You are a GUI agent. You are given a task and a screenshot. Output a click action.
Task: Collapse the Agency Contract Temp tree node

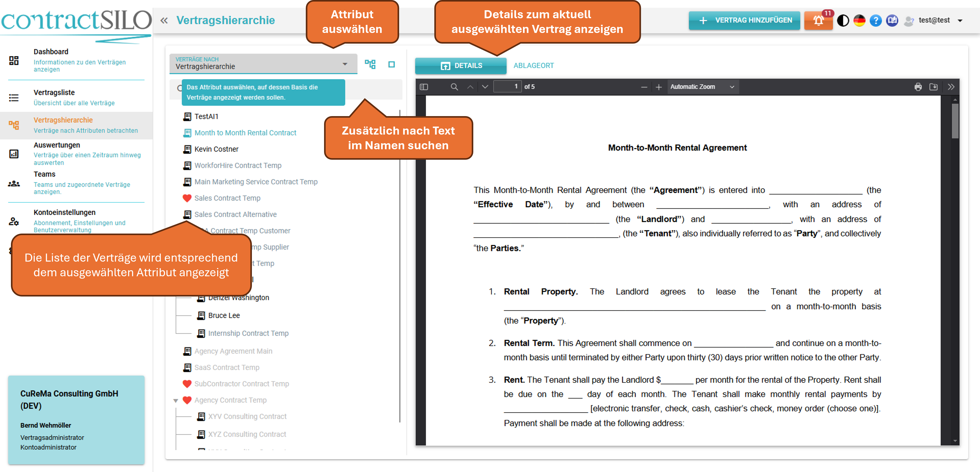click(x=175, y=401)
